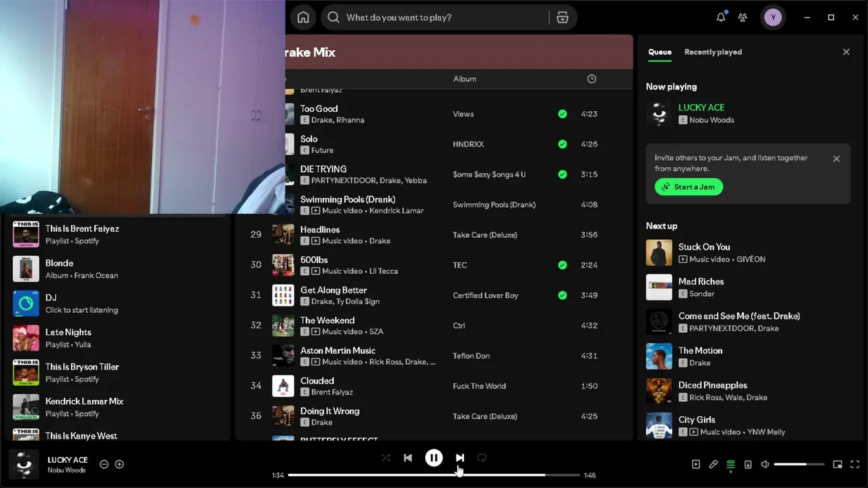Add LUCKY ACE to Liked Songs

click(119, 464)
